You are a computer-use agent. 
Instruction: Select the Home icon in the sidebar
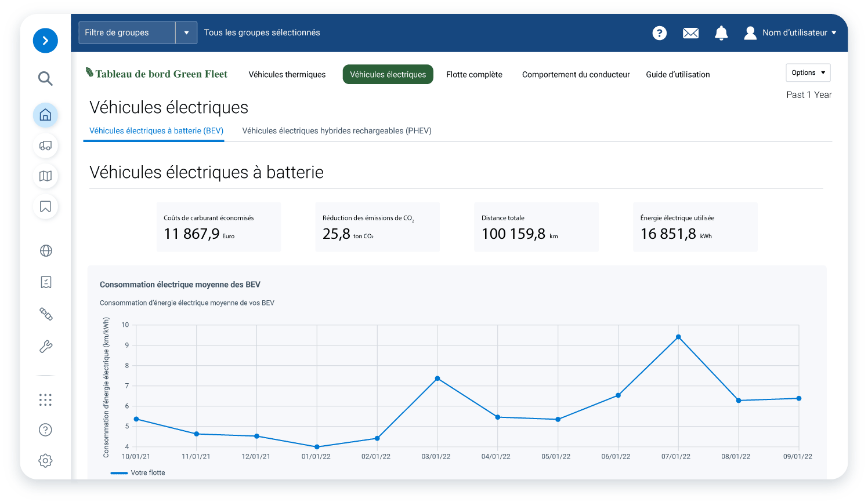pos(45,115)
